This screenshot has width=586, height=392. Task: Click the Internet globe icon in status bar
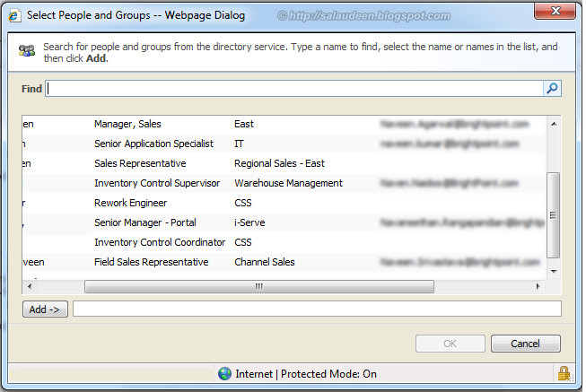pyautogui.click(x=225, y=373)
